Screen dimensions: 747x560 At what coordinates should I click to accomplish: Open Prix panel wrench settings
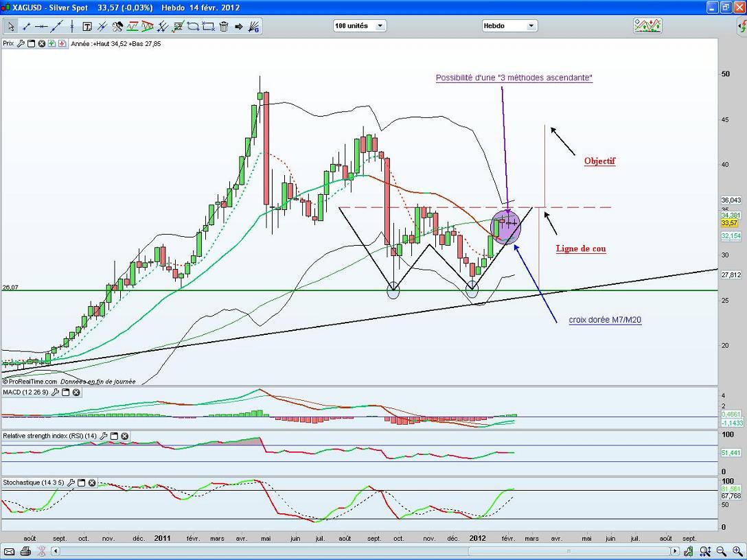[21, 43]
